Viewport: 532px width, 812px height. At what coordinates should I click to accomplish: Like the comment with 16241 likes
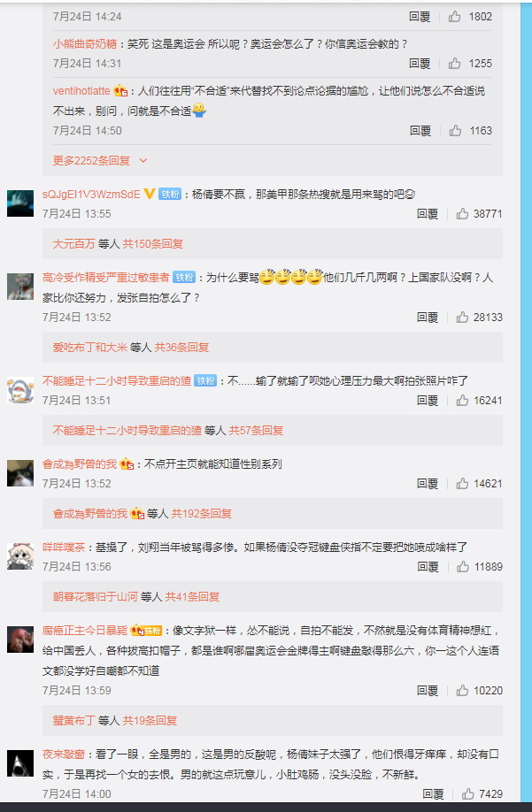click(462, 400)
